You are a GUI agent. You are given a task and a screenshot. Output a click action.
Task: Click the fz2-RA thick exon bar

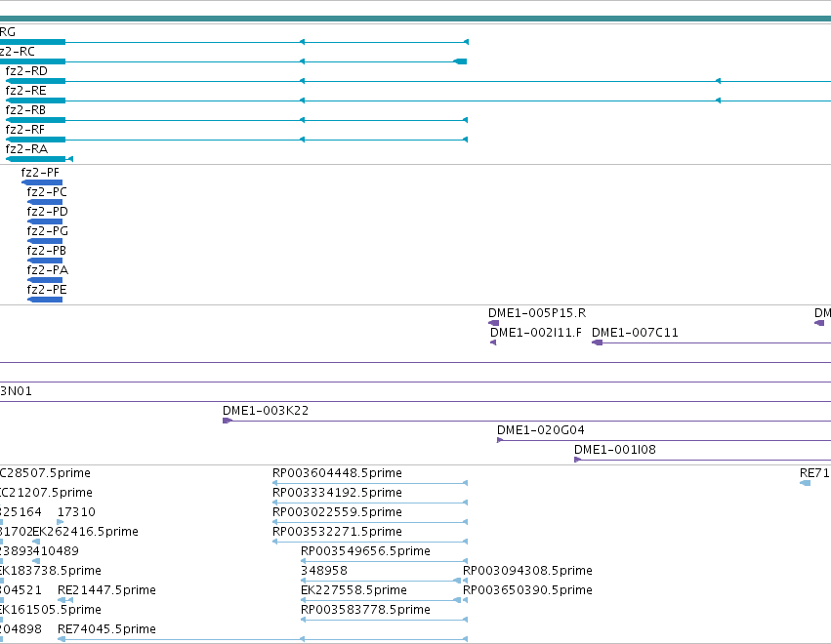pos(35,159)
